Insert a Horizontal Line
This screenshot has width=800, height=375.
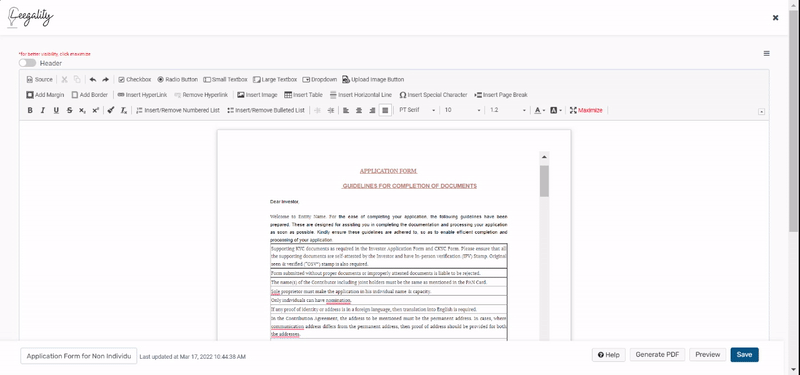361,95
